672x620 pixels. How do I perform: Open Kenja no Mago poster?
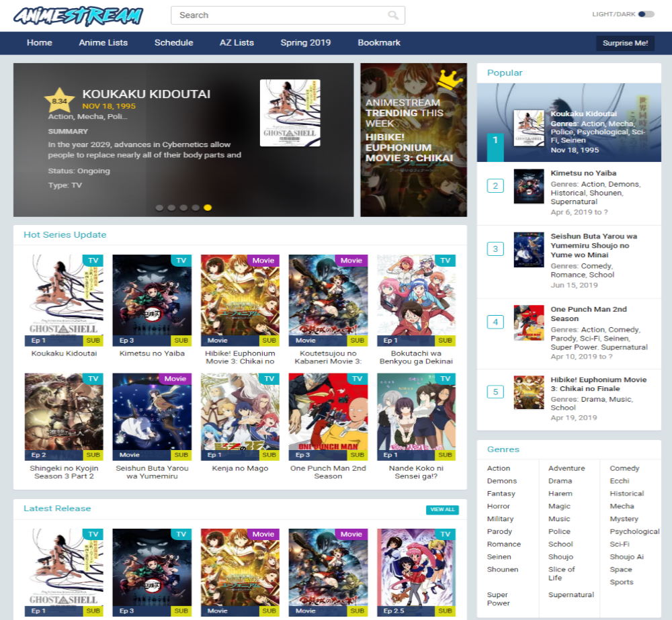pos(240,417)
